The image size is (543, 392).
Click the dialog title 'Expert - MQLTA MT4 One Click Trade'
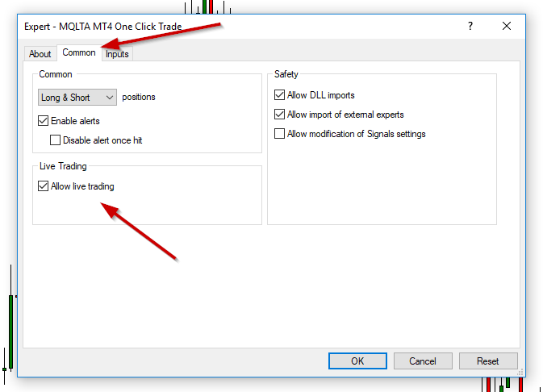point(102,27)
